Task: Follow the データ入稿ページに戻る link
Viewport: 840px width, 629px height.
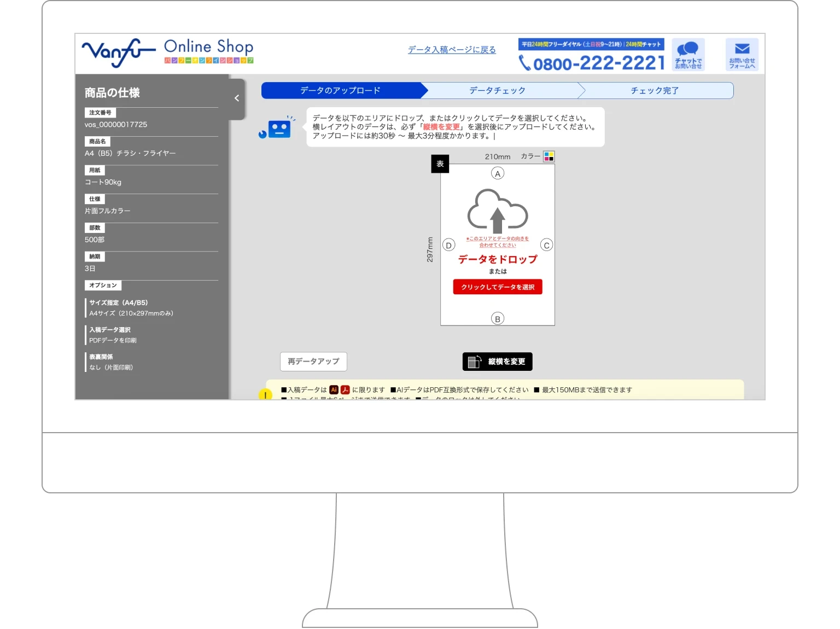Action: pyautogui.click(x=452, y=50)
